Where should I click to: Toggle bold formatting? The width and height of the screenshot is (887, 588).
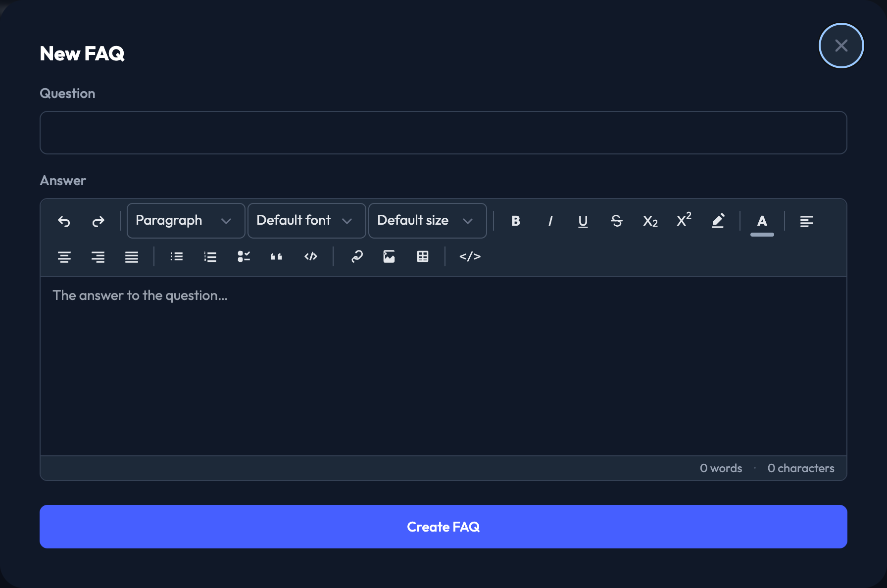(x=516, y=221)
